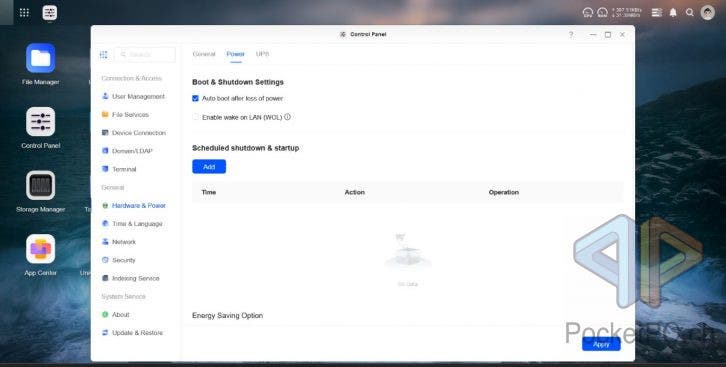
Task: Open About in the sidebar
Action: (116, 315)
